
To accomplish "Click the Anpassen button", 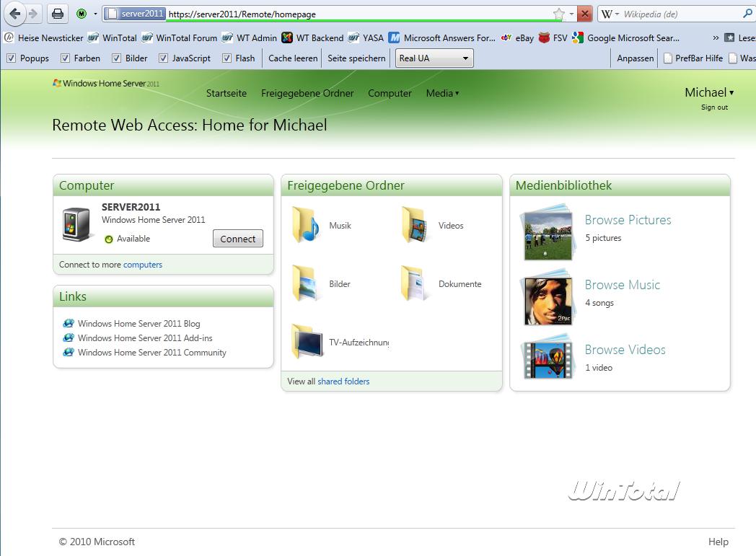I will (x=635, y=58).
